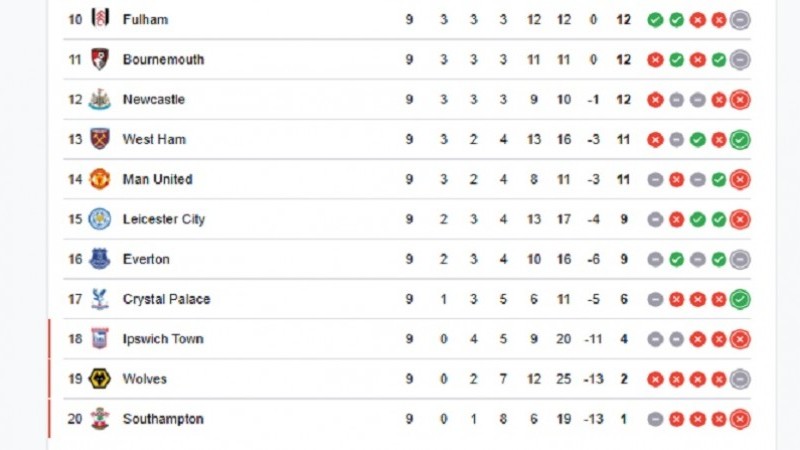Click Fulham's latest grey draw indicator
The width and height of the screenshot is (800, 450).
(740, 20)
